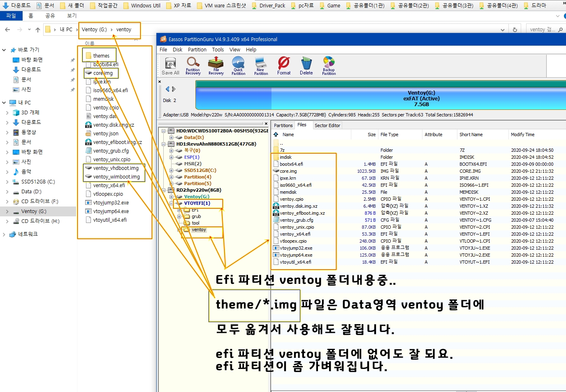Expand the Data(D:) tree node

172,137
